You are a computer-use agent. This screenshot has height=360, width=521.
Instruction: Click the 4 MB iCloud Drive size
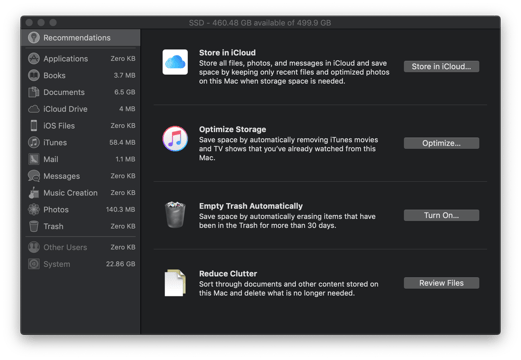click(x=127, y=109)
